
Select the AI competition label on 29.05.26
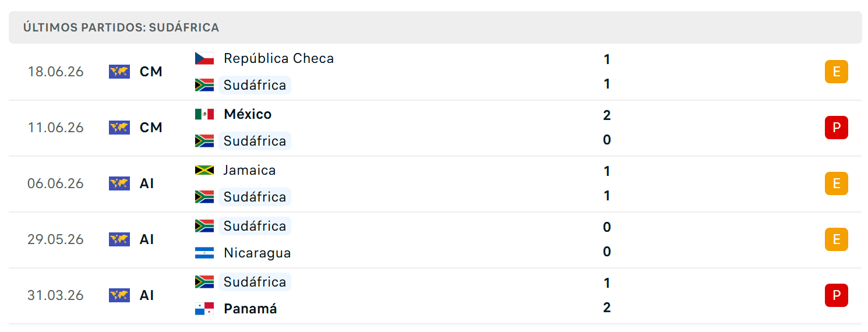click(x=147, y=239)
